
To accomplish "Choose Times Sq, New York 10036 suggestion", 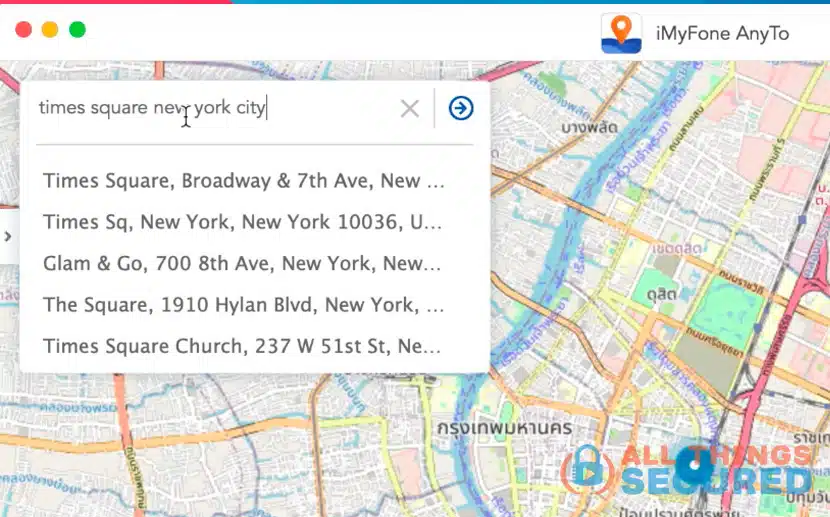I will [x=242, y=222].
